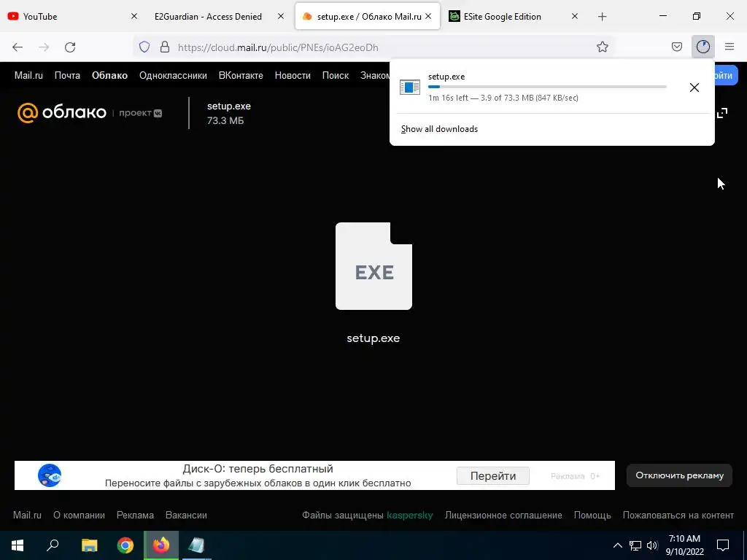
Task: Click Отключить рекламу button
Action: tap(679, 475)
